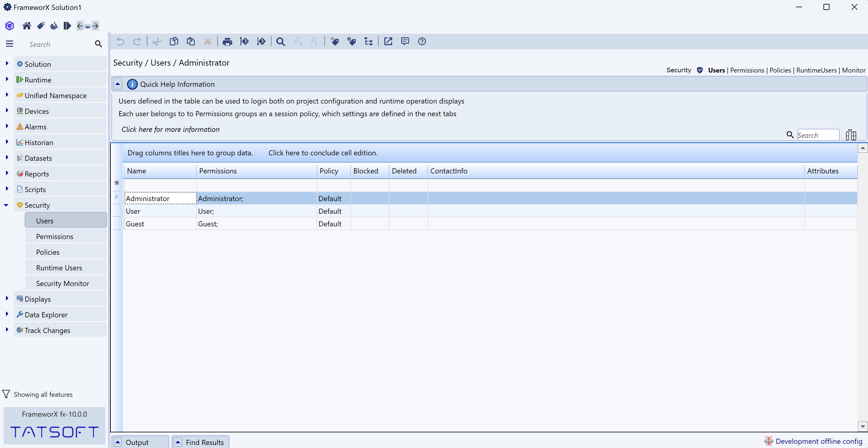The height and width of the screenshot is (448, 868).
Task: Open navigation history dropdown arrow
Action: [x=88, y=26]
